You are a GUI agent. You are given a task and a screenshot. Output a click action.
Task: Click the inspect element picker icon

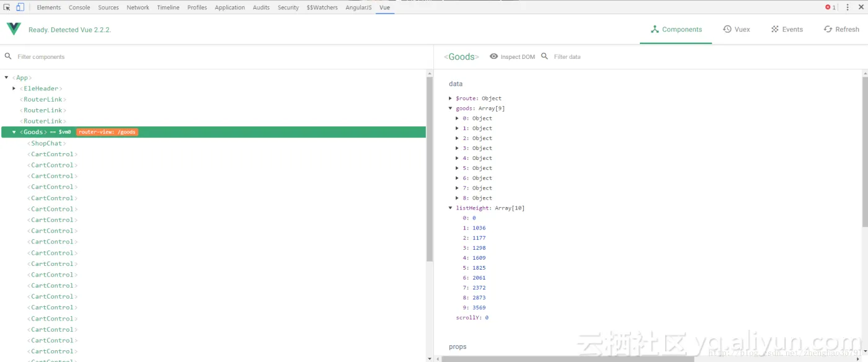(7, 7)
